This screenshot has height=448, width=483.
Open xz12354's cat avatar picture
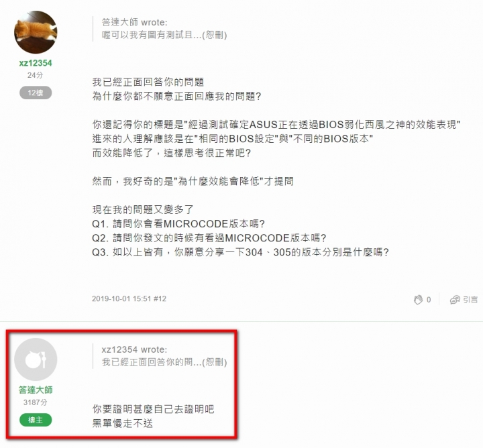(x=36, y=32)
